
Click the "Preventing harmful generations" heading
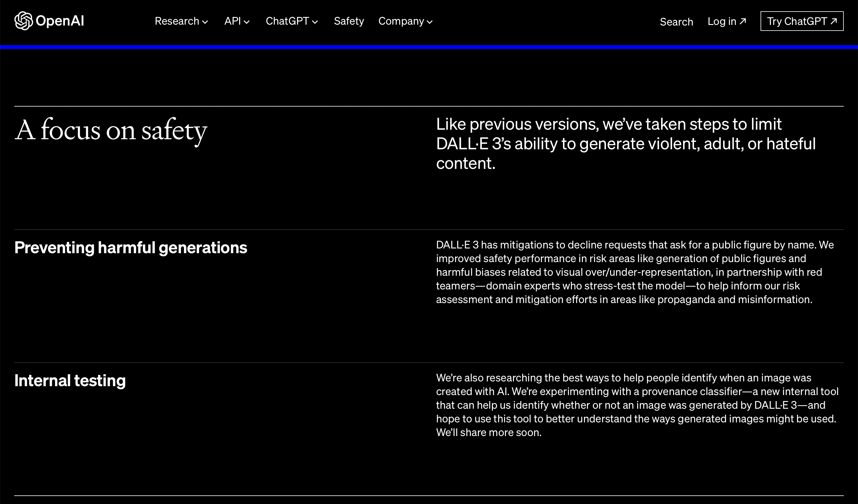(131, 248)
